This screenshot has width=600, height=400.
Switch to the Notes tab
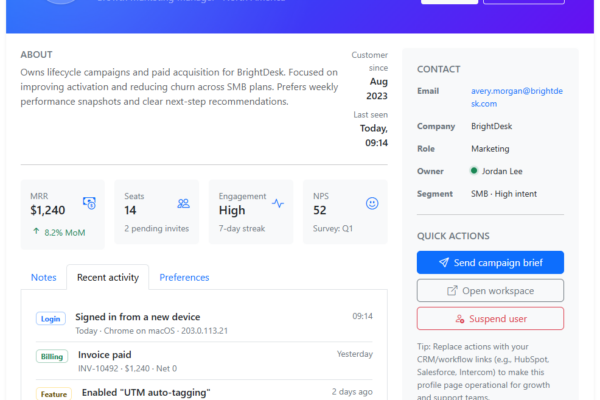coord(44,277)
